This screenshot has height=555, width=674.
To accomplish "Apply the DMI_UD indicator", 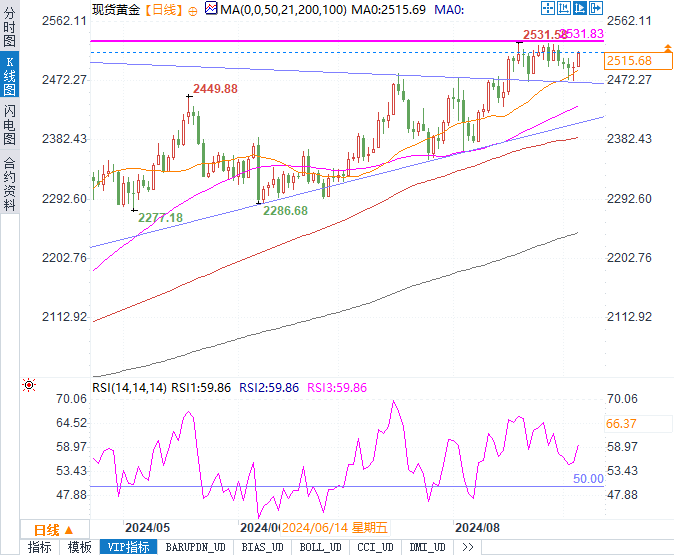I will pos(427,547).
